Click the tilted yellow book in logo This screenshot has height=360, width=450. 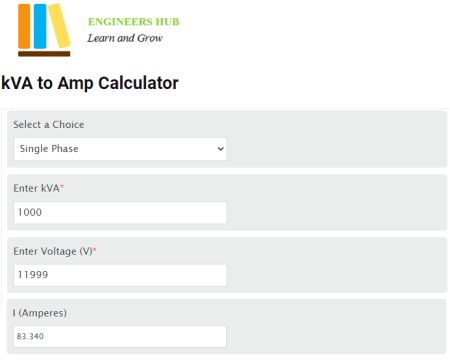tap(59, 26)
